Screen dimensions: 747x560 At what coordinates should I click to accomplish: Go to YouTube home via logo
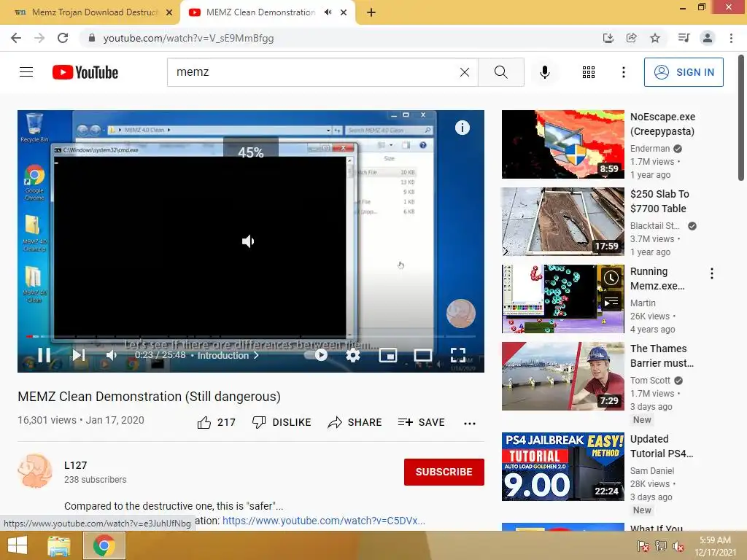click(x=85, y=72)
